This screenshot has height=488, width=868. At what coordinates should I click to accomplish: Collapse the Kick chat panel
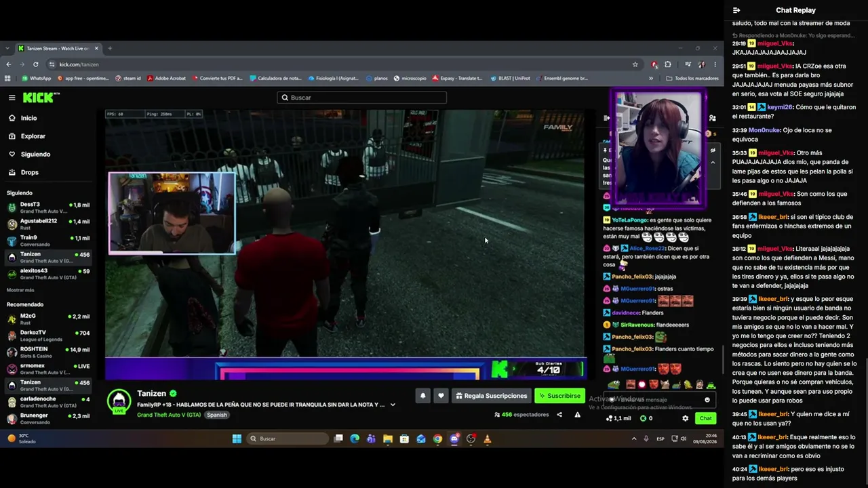pyautogui.click(x=606, y=118)
